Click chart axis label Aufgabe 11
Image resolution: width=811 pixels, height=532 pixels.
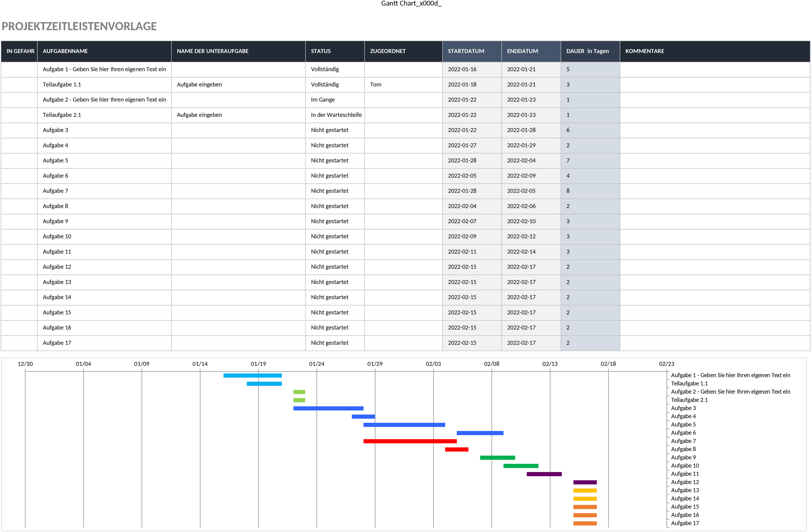685,474
